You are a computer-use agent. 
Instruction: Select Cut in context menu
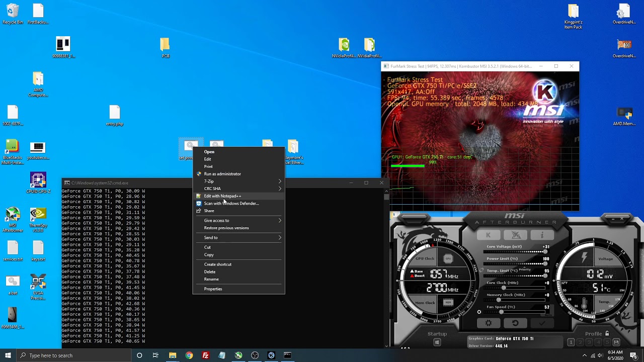coord(239,247)
